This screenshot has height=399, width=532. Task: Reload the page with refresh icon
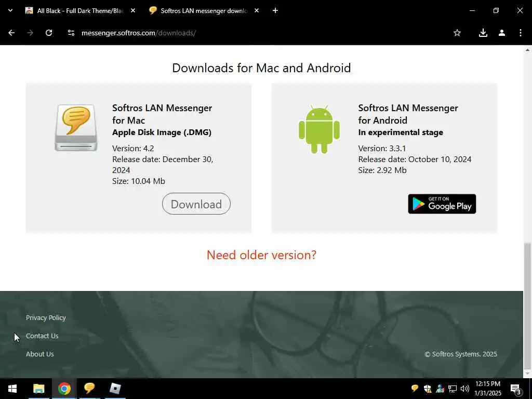pyautogui.click(x=49, y=33)
